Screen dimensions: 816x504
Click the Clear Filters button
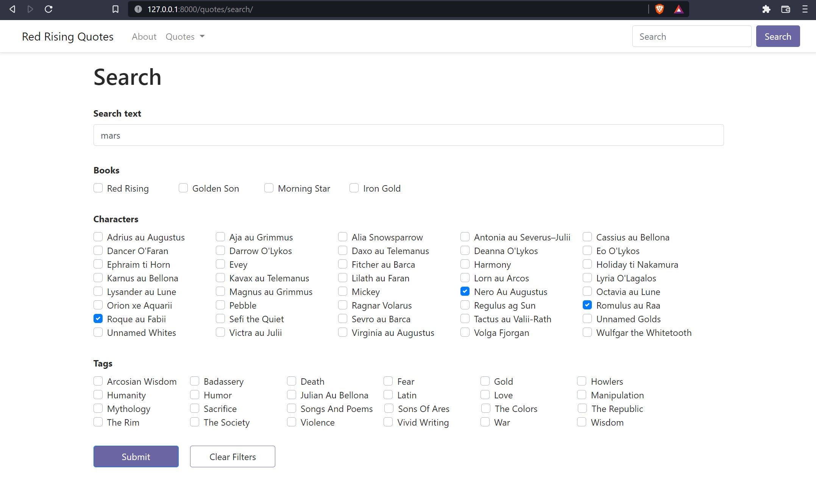232,457
